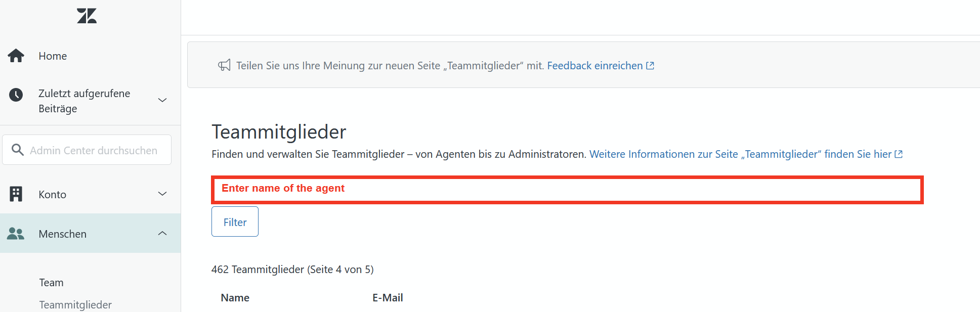980x312 pixels.
Task: Click the Home house icon
Action: point(16,56)
